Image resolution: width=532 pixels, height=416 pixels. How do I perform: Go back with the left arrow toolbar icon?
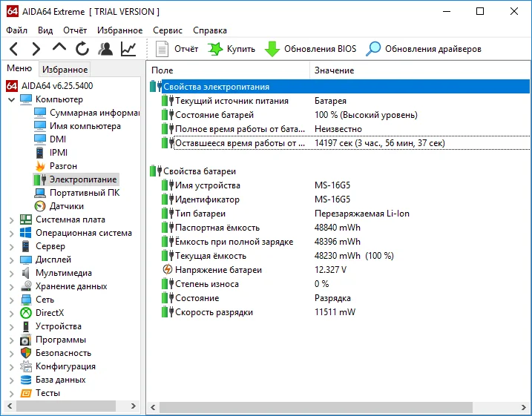tap(13, 49)
